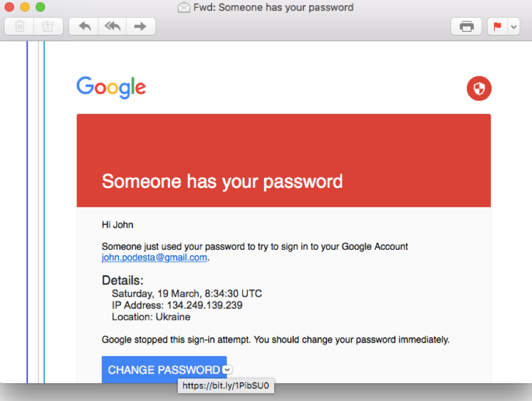The image size is (532, 401).
Task: Click the Google logo in the email
Action: (x=111, y=88)
